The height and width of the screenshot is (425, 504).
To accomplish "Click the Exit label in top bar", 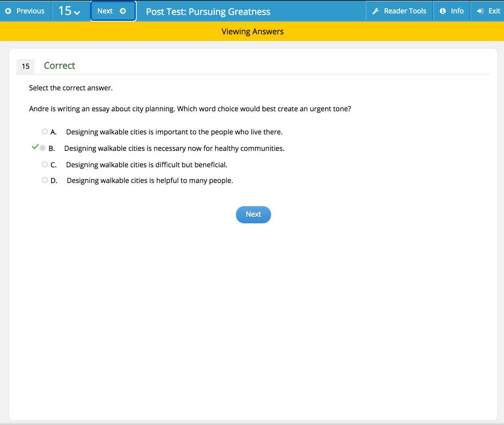I will pos(494,11).
